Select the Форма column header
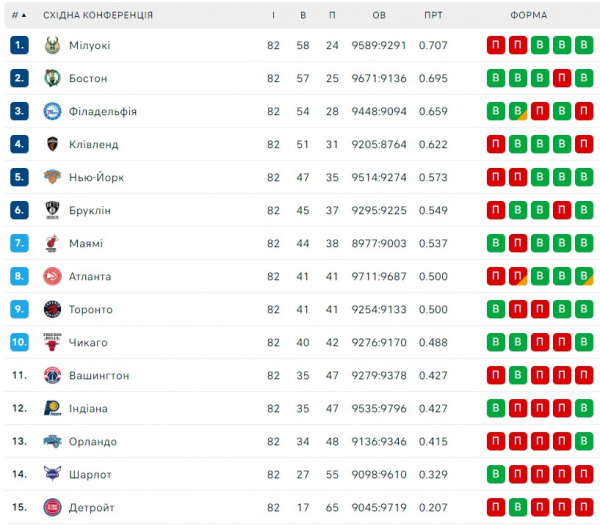 pos(528,16)
